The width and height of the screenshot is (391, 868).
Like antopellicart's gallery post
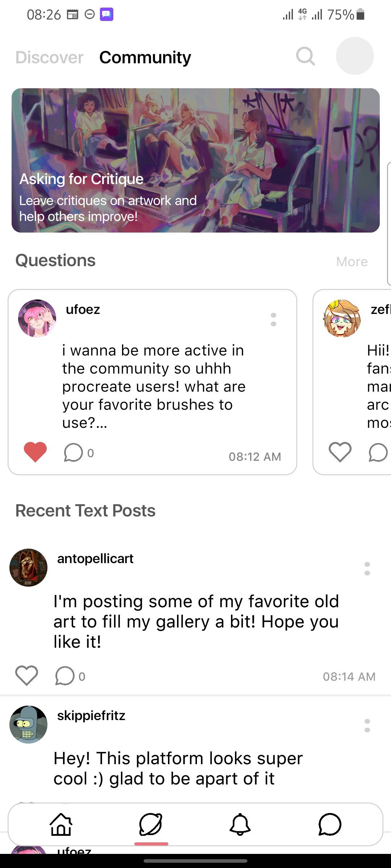pos(27,674)
